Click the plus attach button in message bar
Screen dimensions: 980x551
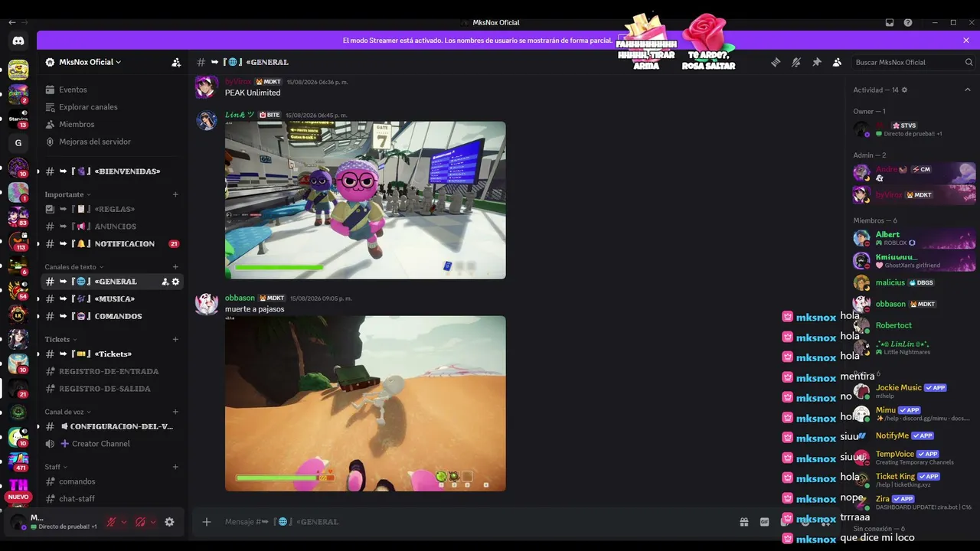point(207,522)
